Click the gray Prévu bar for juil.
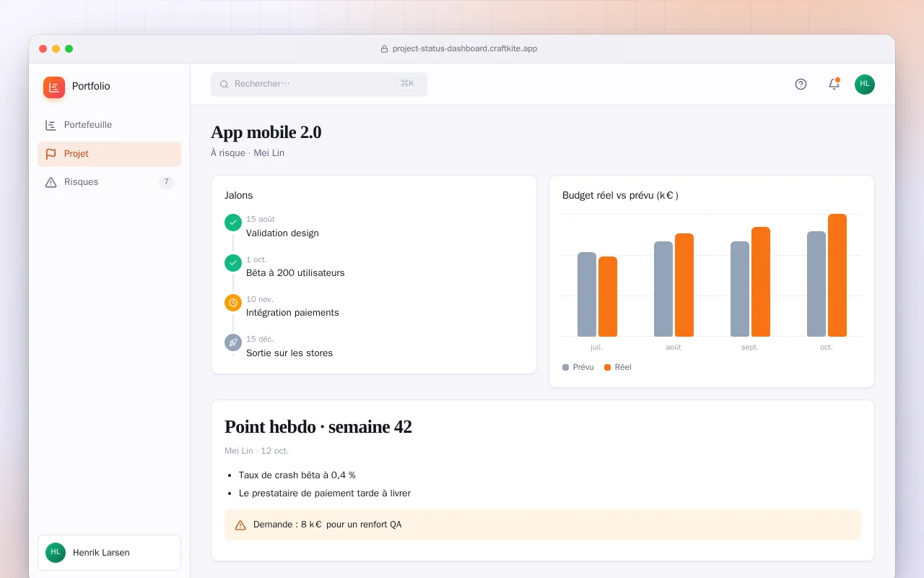The image size is (924, 578). 587,295
